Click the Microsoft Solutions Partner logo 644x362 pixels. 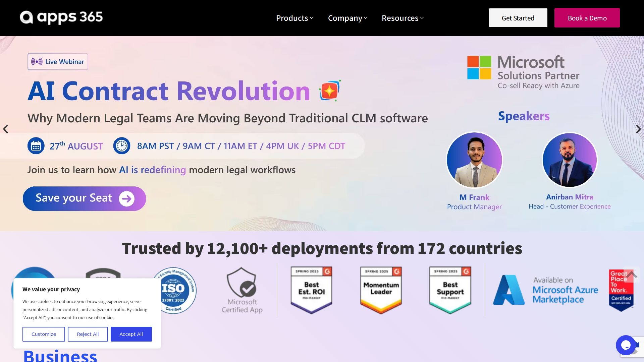[523, 72]
